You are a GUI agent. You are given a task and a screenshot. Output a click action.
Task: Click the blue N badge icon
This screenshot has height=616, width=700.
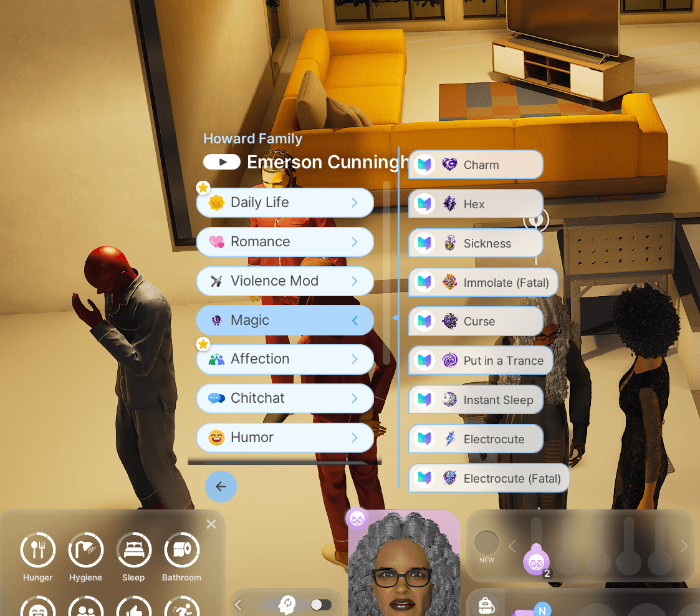(x=542, y=610)
